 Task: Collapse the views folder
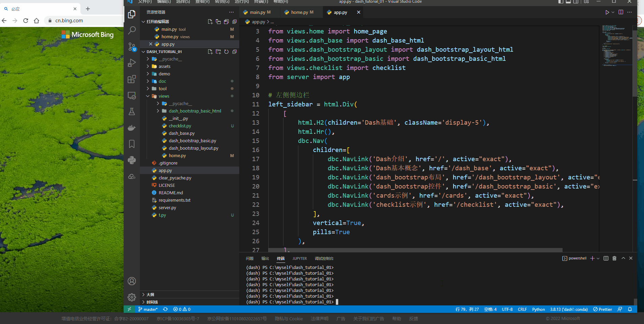click(x=164, y=96)
